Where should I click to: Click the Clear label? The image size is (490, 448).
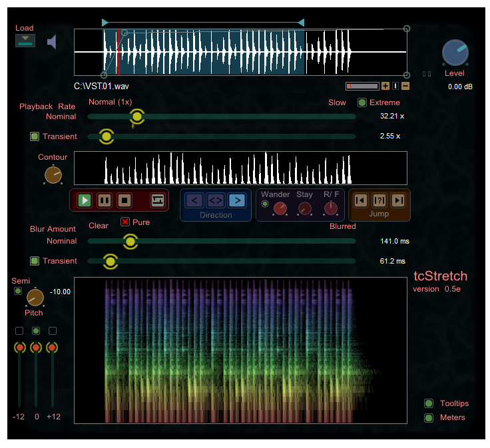99,226
